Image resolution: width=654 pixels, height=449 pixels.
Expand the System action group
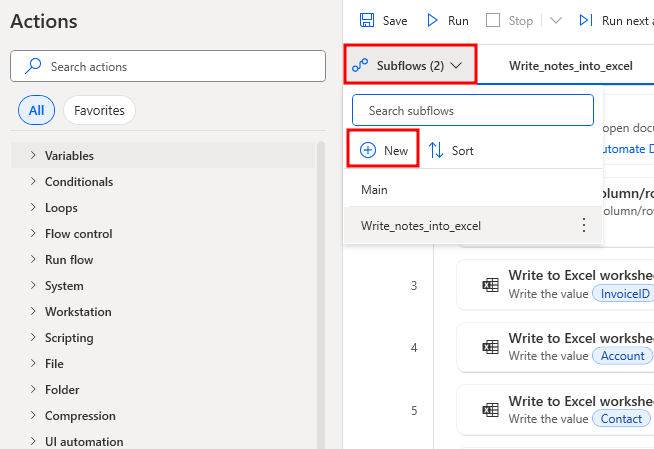pos(33,286)
